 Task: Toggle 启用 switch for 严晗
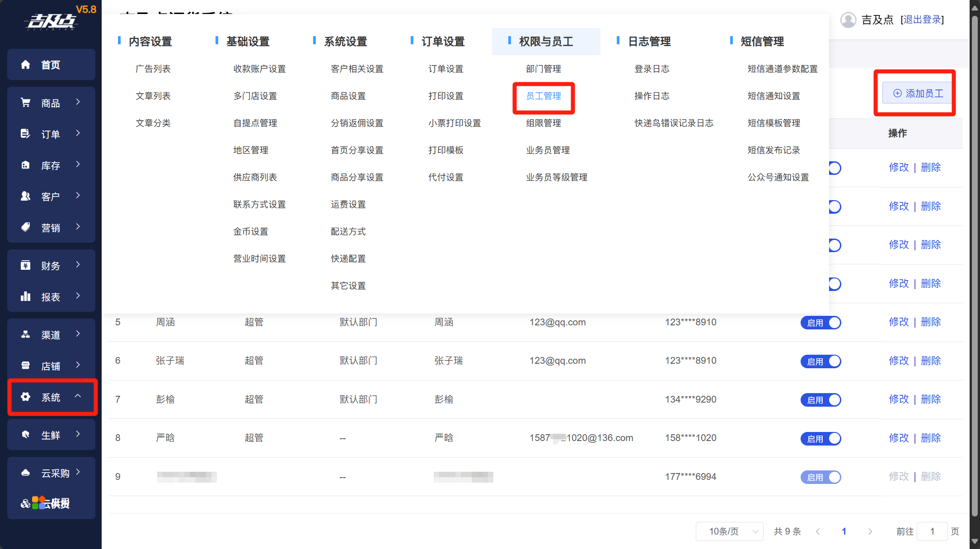pyautogui.click(x=821, y=439)
